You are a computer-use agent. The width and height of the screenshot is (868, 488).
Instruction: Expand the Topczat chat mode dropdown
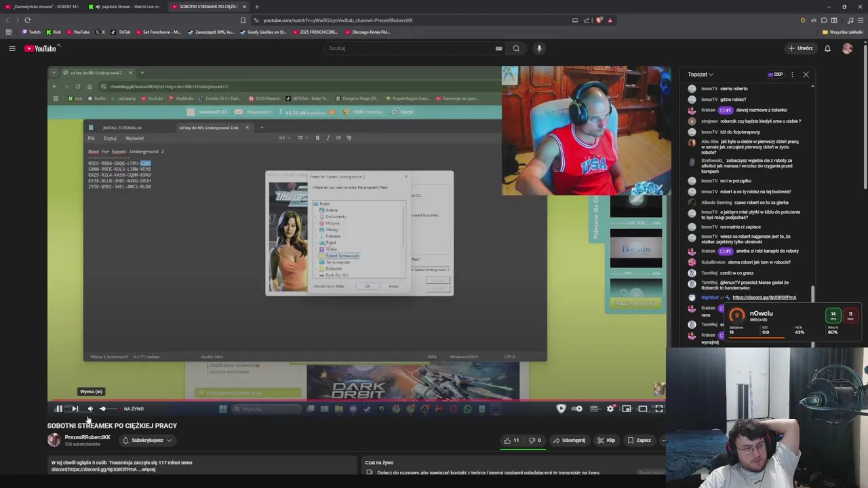(x=701, y=74)
